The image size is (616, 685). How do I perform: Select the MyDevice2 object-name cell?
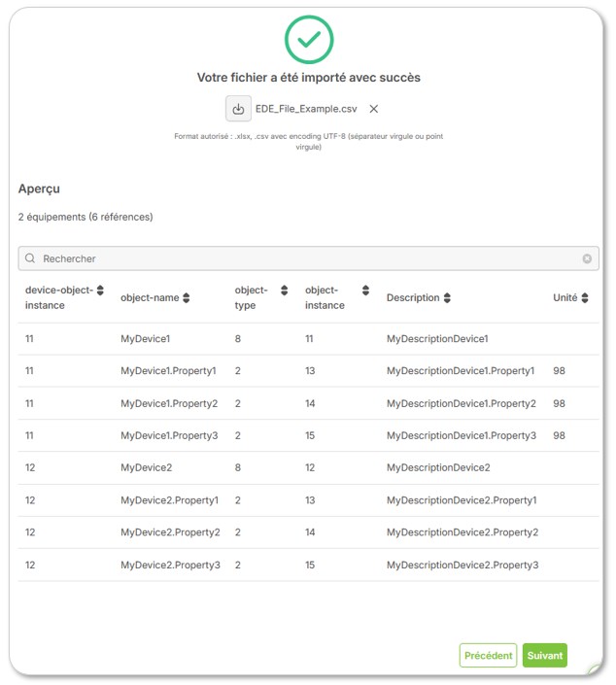tap(147, 467)
